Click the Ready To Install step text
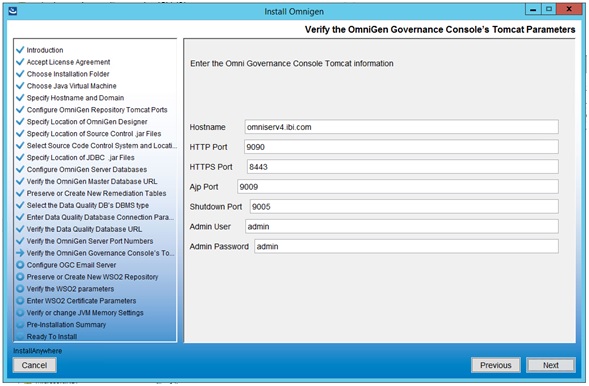The height and width of the screenshot is (386, 589). tap(52, 336)
